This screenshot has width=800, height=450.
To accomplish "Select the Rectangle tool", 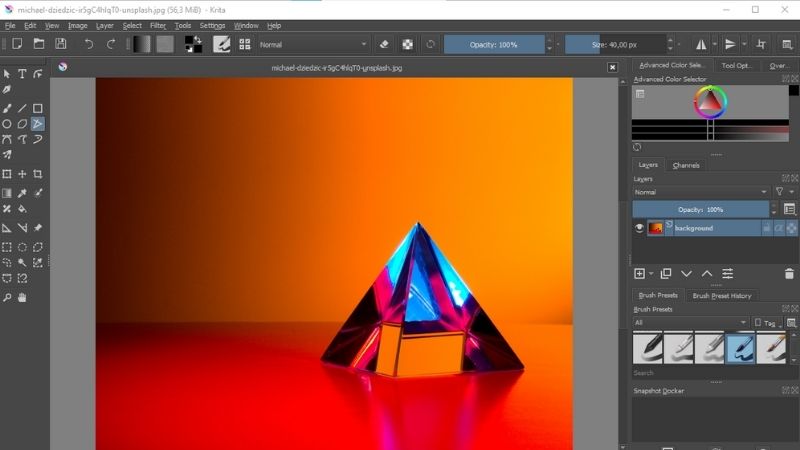I will click(x=37, y=109).
